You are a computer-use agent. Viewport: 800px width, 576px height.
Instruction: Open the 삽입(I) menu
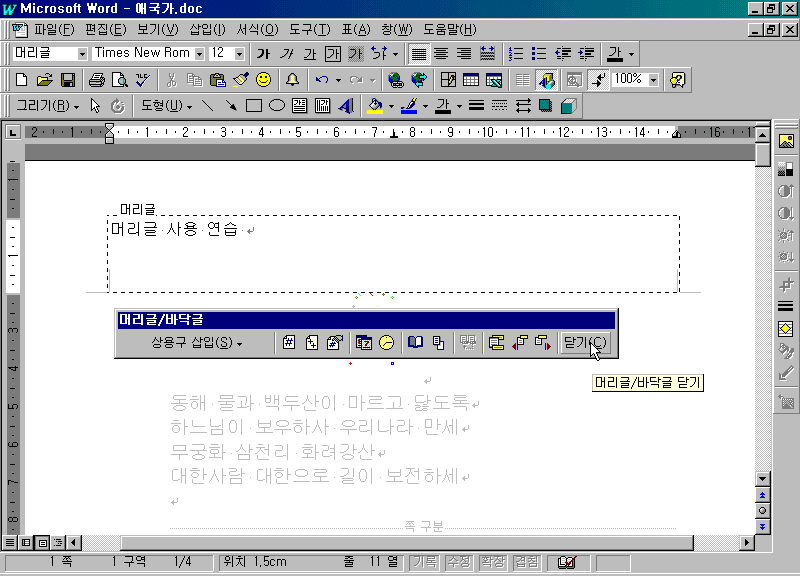coord(207,30)
